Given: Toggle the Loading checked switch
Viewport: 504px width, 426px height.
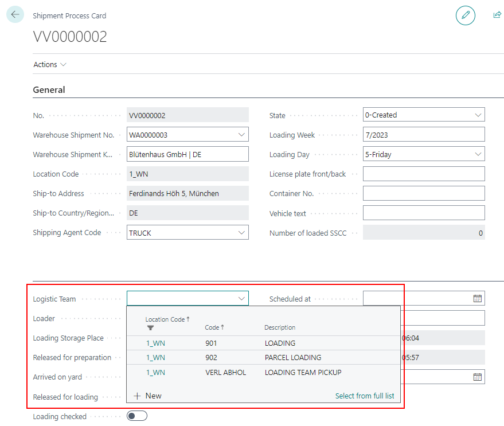Looking at the screenshot, I should coord(137,416).
